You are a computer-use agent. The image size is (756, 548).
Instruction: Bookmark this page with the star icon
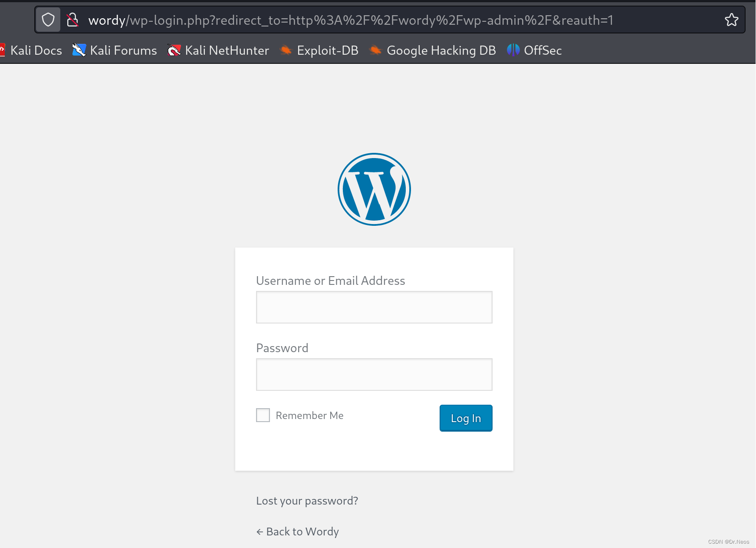pos(731,20)
